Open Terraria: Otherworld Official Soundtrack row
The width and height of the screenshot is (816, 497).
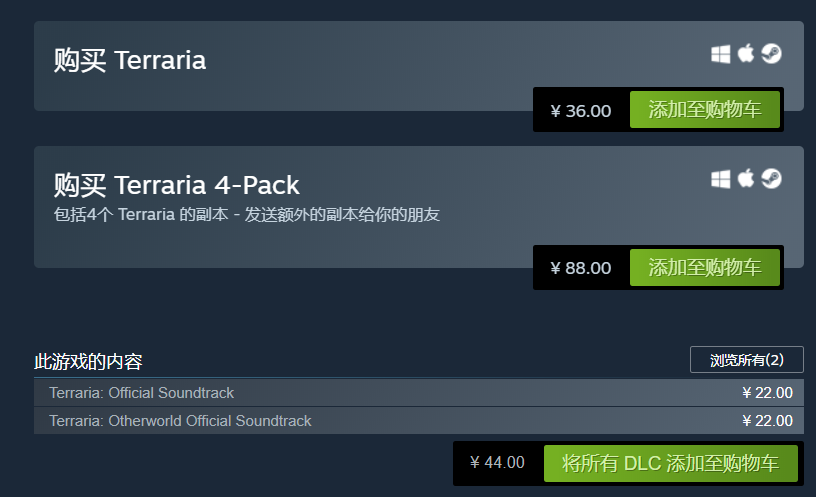click(x=419, y=420)
